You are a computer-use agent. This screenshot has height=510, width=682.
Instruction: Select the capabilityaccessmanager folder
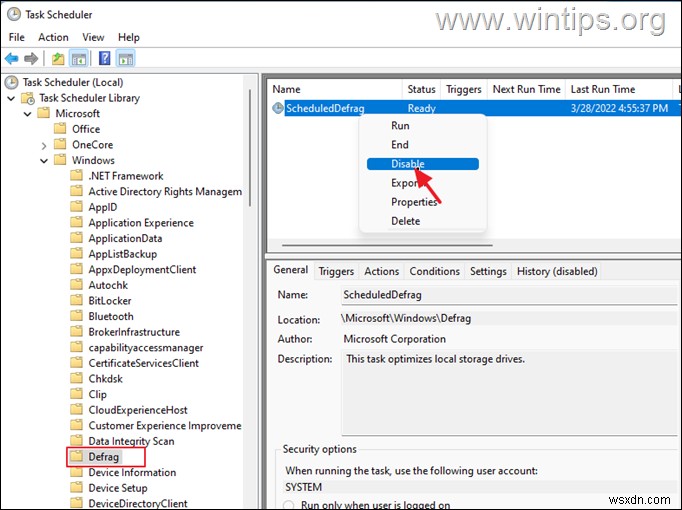146,348
